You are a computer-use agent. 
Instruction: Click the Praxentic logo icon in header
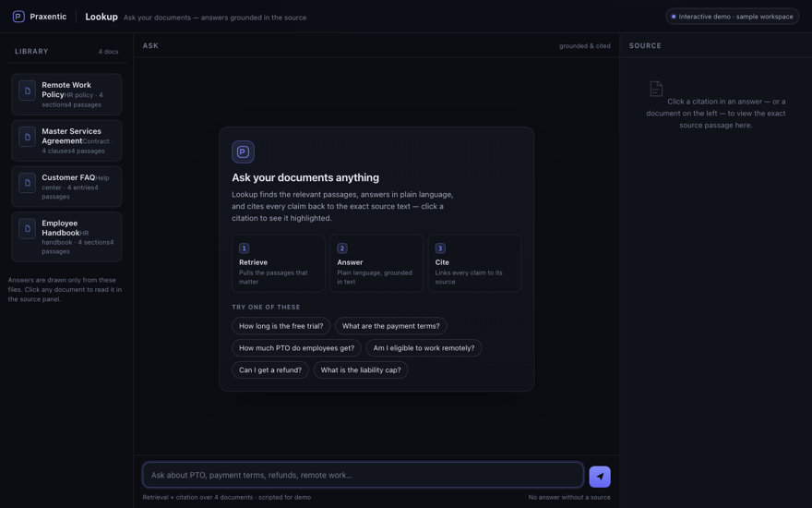(18, 17)
